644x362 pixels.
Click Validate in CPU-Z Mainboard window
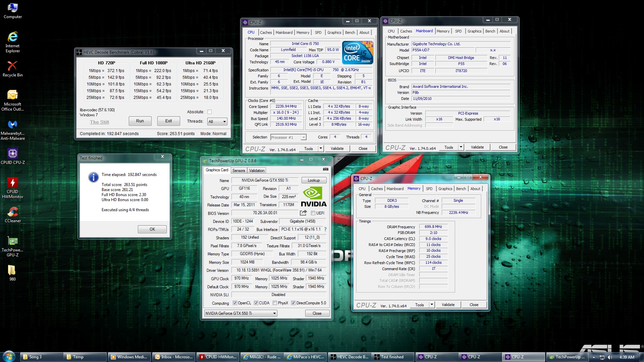click(x=477, y=147)
